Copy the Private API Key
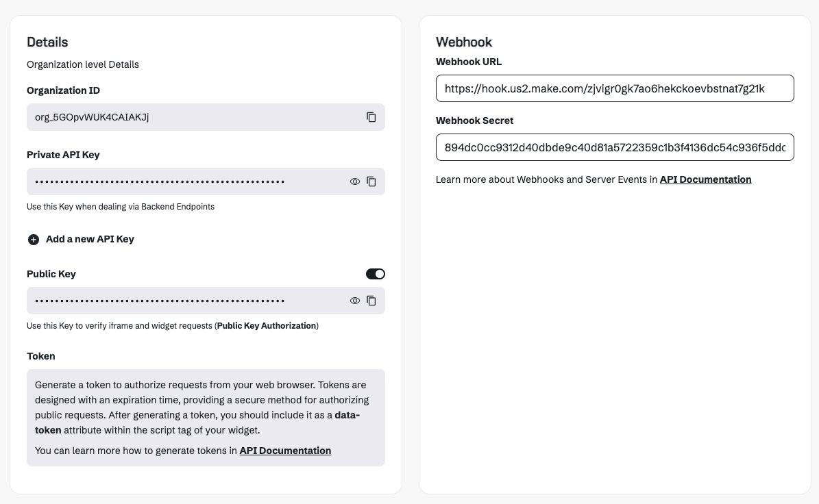Viewport: 819px width, 504px height. 371,181
